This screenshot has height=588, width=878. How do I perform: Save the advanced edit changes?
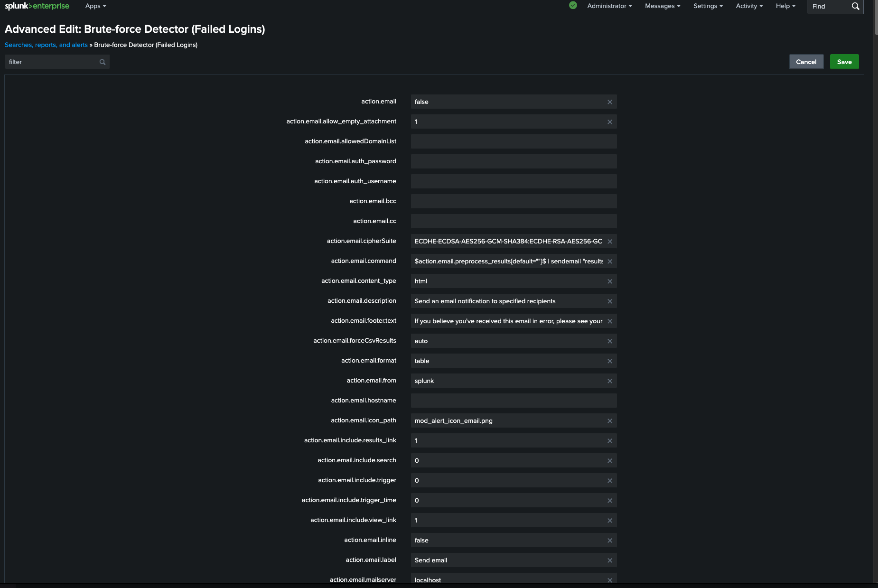click(844, 62)
